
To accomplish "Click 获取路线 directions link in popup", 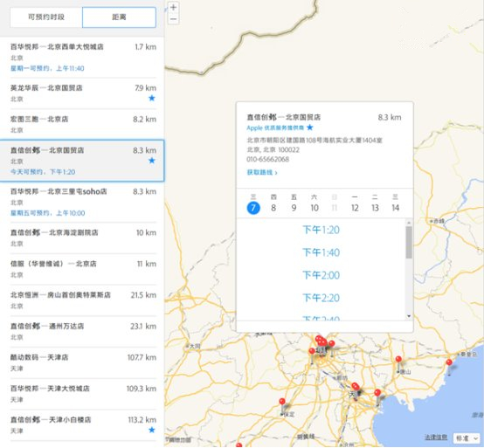I will (x=262, y=172).
